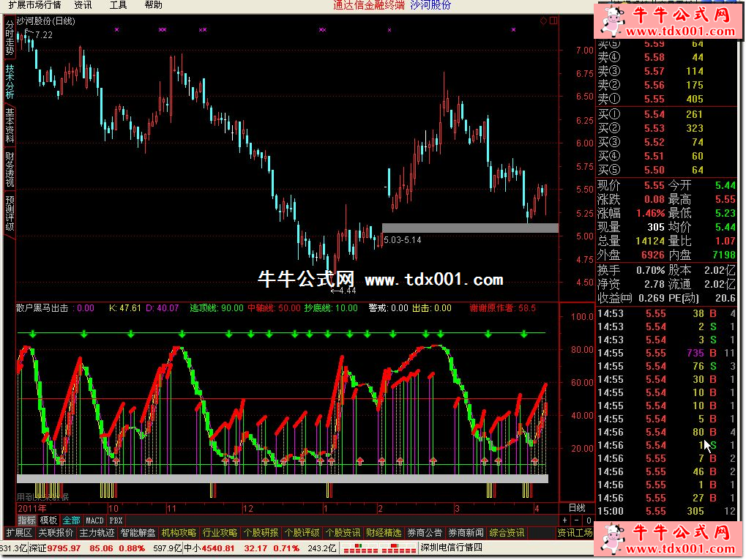Click the gray 5.03-5.14 price zone bar
Viewport: 746px width, 560px height.
(469, 228)
